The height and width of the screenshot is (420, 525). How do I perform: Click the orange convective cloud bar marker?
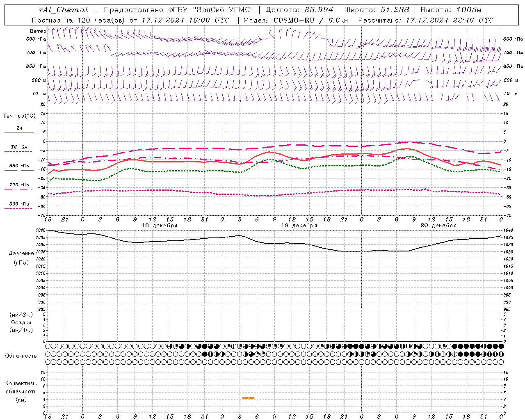click(248, 398)
